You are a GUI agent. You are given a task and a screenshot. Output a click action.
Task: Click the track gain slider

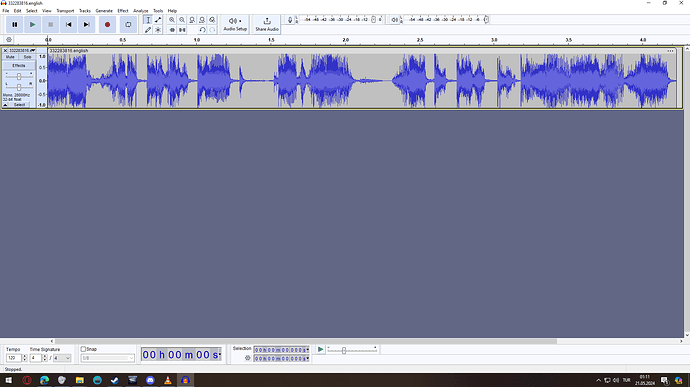19,77
